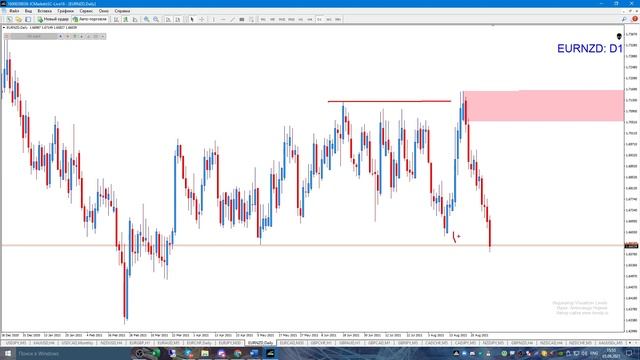This screenshot has height=360, width=640.
Task: Set timeframe to M30
Action: pos(291,19)
